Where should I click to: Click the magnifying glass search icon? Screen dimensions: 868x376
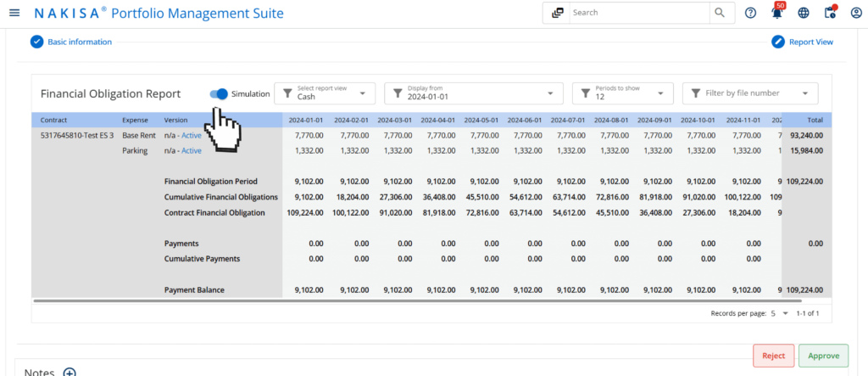720,13
